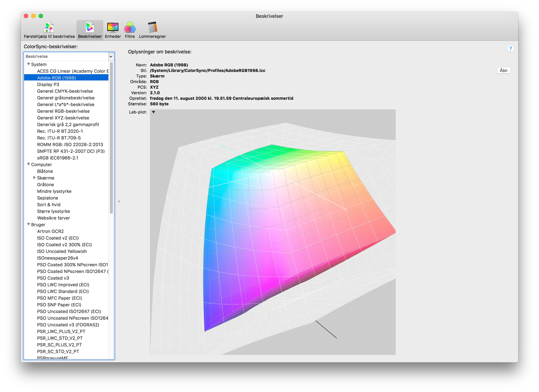This screenshot has height=392, width=539.
Task: Collapse the Computer profile group
Action: (29, 164)
